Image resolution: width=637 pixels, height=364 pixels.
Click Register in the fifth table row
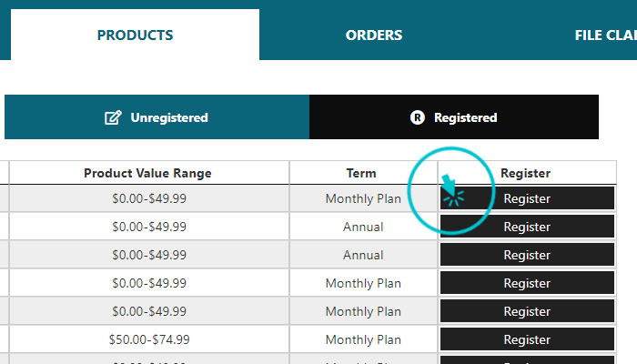click(x=527, y=311)
